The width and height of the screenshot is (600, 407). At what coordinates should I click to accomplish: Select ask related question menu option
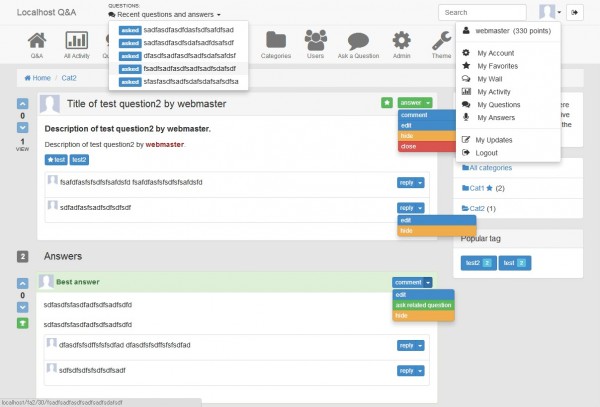[x=424, y=305]
